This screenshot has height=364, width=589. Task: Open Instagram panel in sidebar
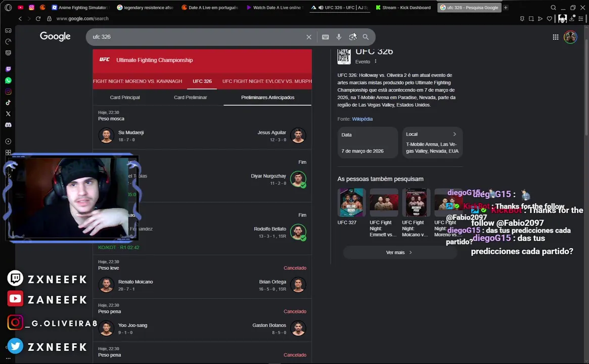(8, 92)
